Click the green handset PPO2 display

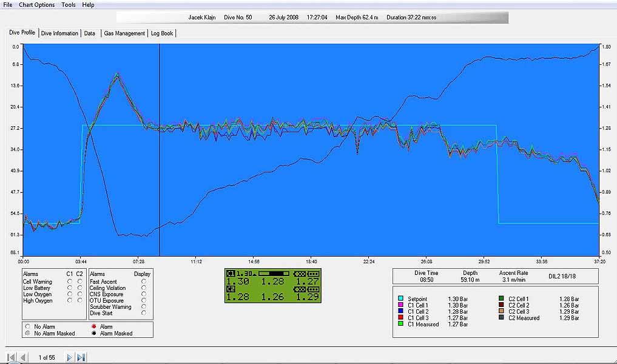(272, 286)
